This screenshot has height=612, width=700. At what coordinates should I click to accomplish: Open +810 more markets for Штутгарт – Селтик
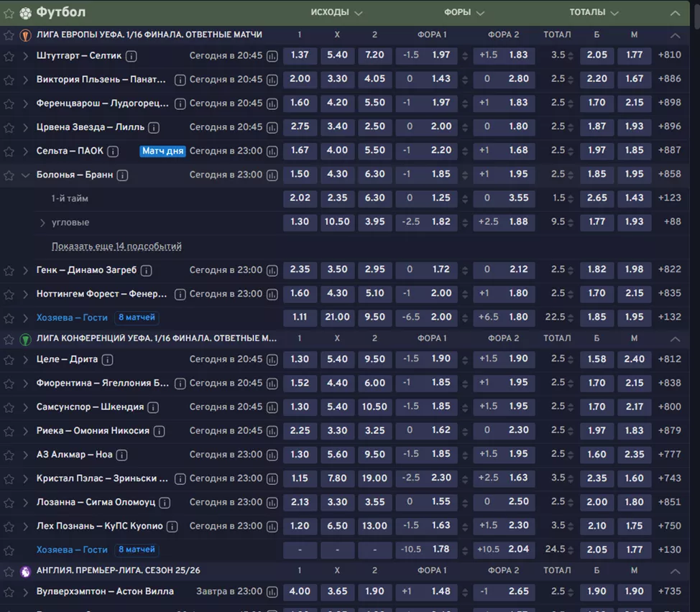(669, 55)
